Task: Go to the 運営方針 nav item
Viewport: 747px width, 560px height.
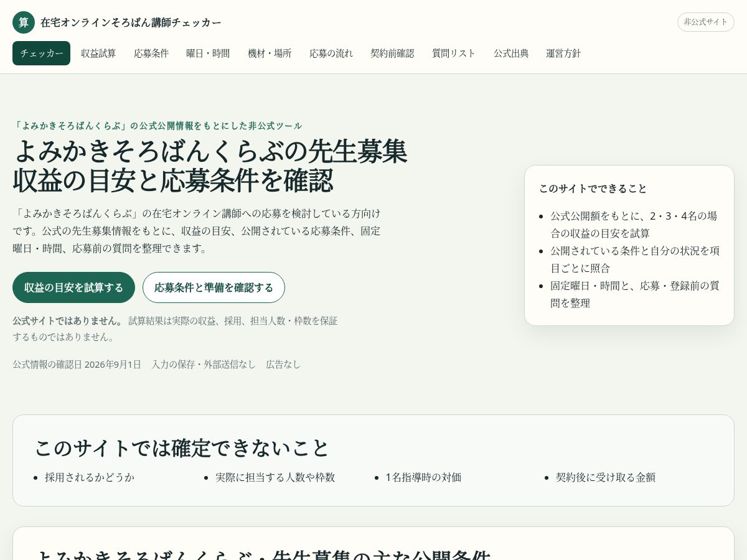Action: (x=563, y=54)
